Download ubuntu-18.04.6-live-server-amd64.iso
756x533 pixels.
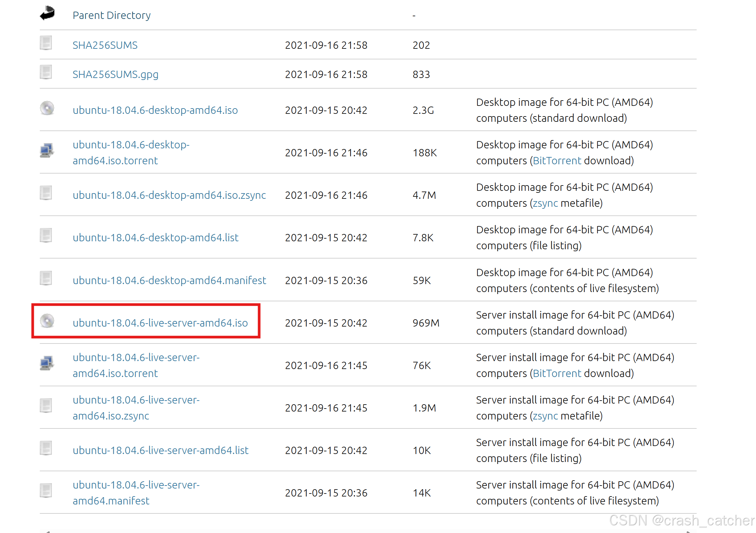pos(160,323)
